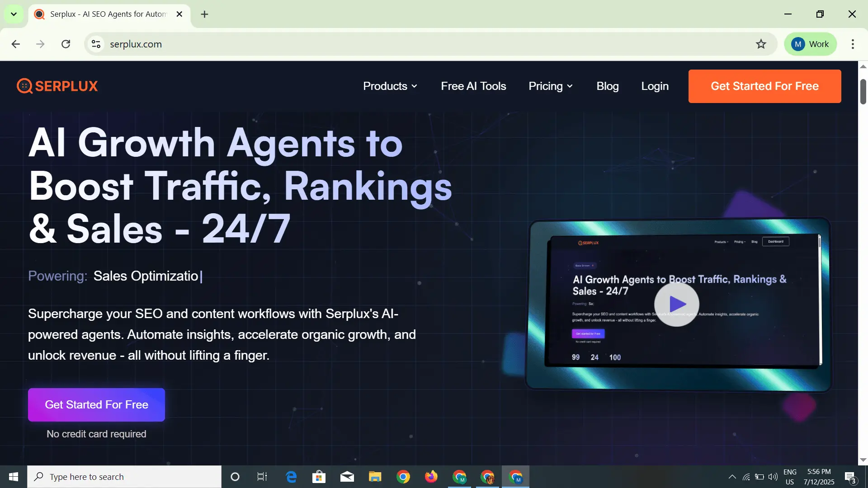Screen dimensions: 868x488
Task: Click purple Get Started For Free button
Action: click(96, 404)
